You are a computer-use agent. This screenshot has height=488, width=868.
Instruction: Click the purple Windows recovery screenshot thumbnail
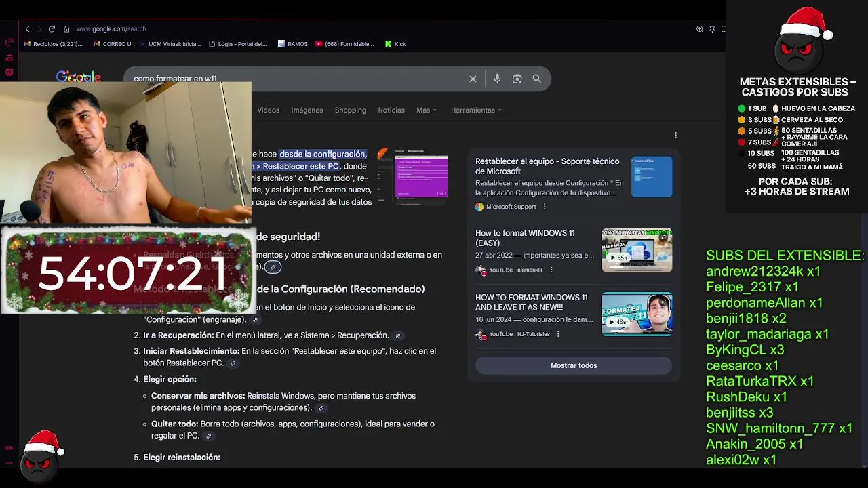(421, 176)
